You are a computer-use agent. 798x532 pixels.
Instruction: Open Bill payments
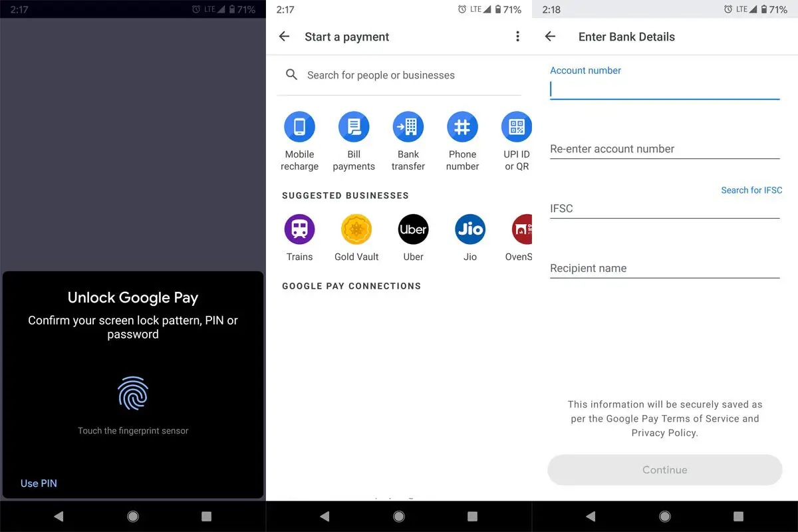[x=354, y=141]
